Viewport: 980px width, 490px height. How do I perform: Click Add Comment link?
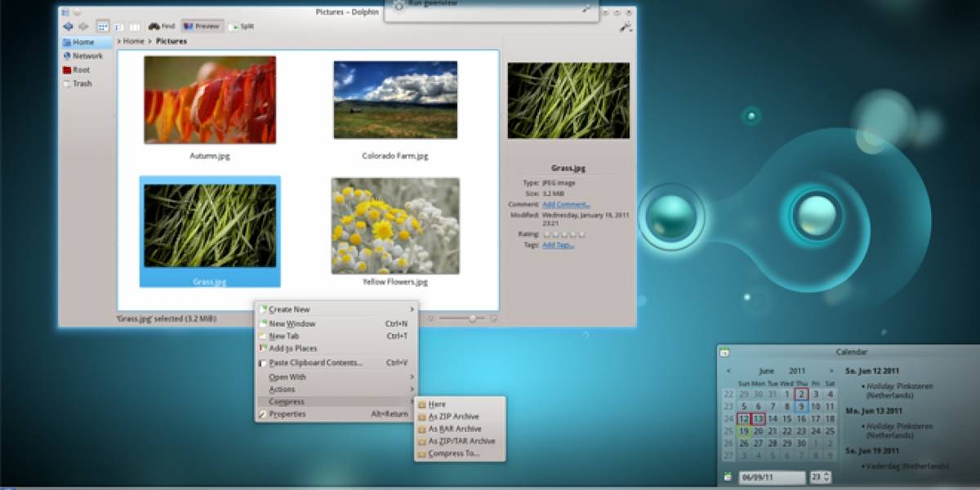(x=566, y=204)
